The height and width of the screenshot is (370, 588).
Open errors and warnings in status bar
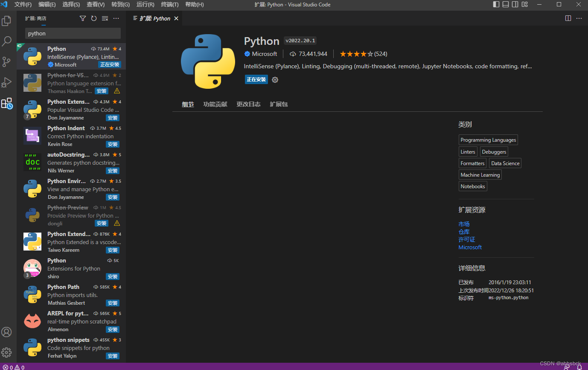point(13,367)
